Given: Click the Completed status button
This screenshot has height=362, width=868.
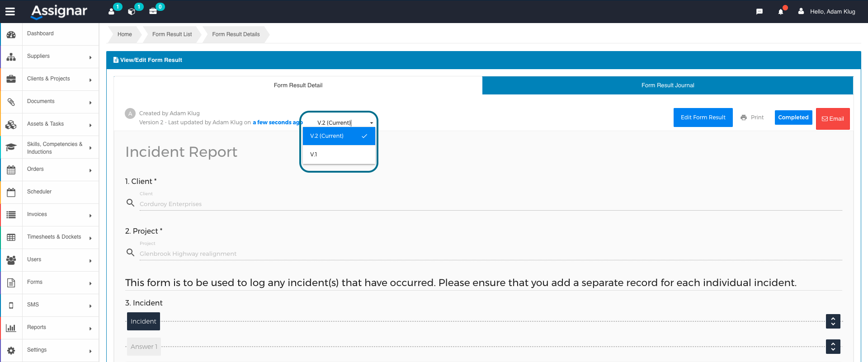Looking at the screenshot, I should point(793,118).
